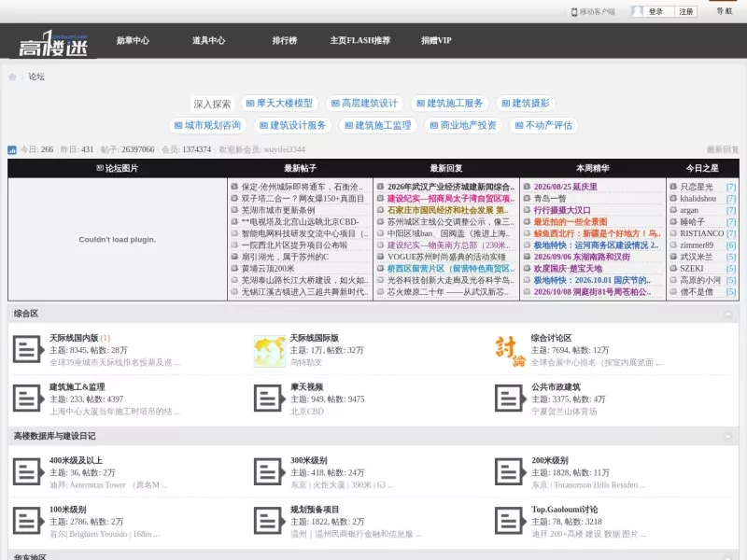Open the 建筑设计服务 explore tag
This screenshot has height=560, width=747.
click(x=292, y=125)
